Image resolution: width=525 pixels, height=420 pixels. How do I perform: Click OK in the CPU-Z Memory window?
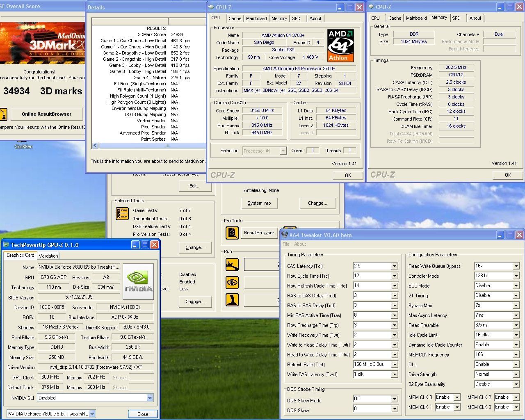pos(508,175)
